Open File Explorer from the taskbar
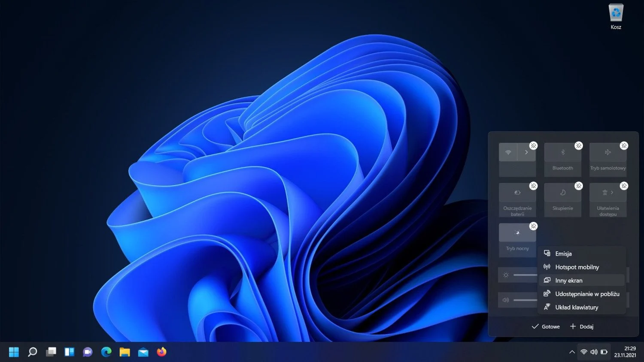Image resolution: width=644 pixels, height=362 pixels. [125, 352]
